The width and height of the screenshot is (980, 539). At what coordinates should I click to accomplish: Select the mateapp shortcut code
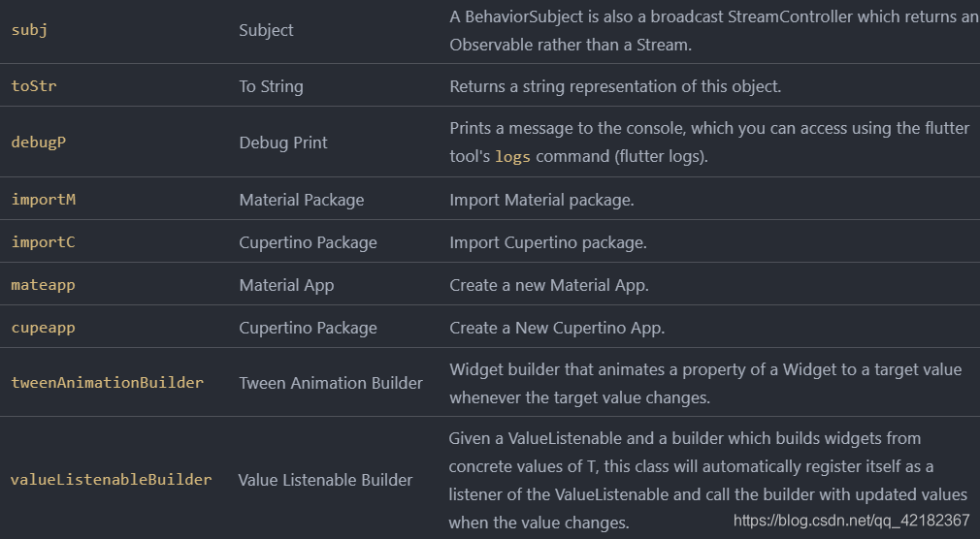click(x=43, y=285)
